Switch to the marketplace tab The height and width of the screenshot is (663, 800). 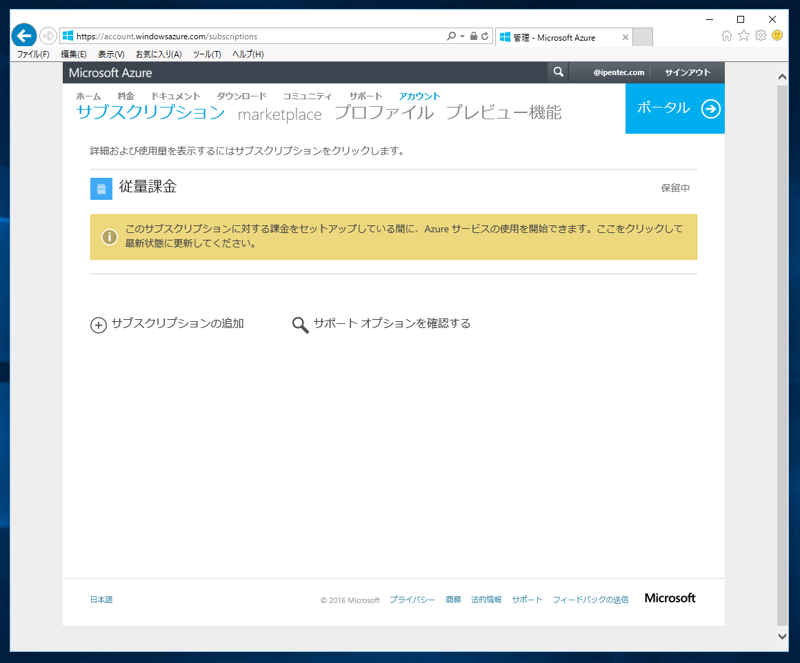[280, 114]
